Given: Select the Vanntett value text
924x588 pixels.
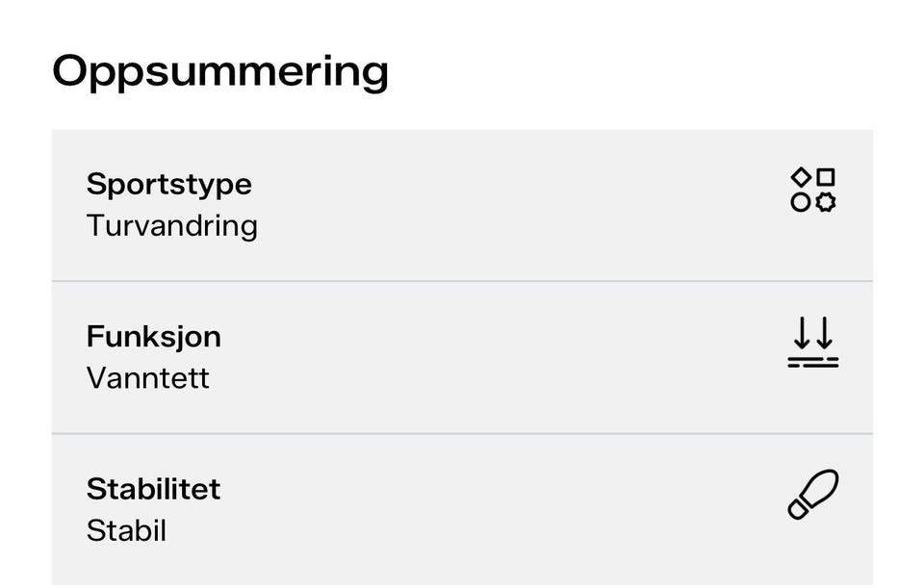Looking at the screenshot, I should tap(148, 378).
